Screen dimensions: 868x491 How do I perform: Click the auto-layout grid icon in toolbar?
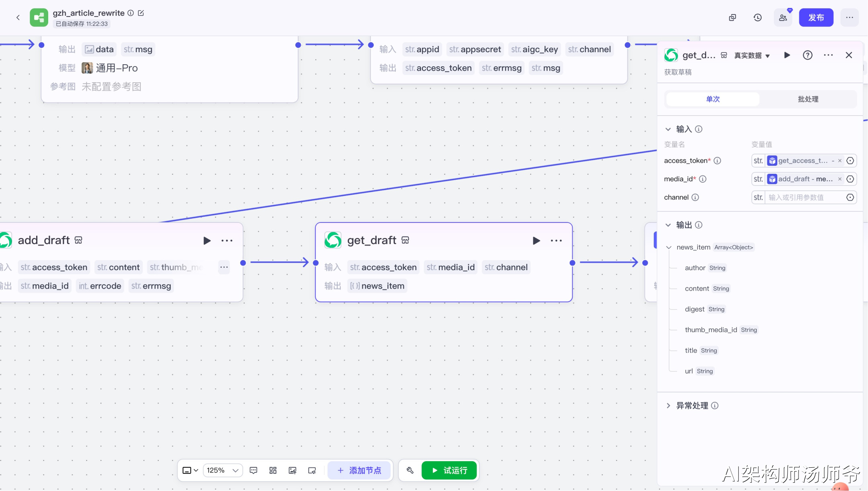273,470
